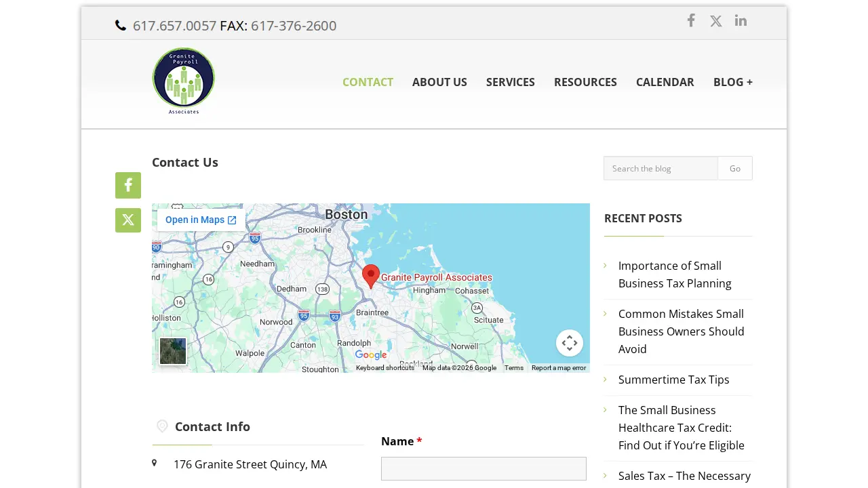Click Keyboard shortcuts on map
Screen dimensions: 868x488
385,368
